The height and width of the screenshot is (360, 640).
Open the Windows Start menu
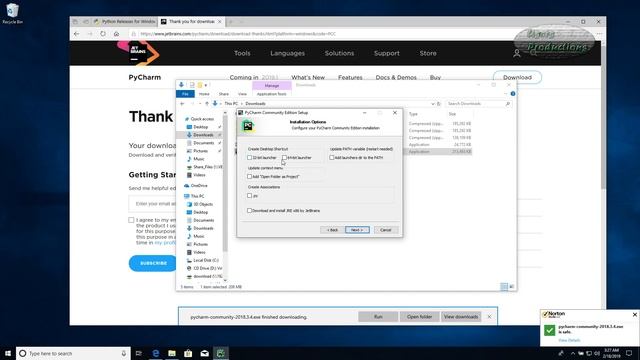pyautogui.click(x=8, y=353)
